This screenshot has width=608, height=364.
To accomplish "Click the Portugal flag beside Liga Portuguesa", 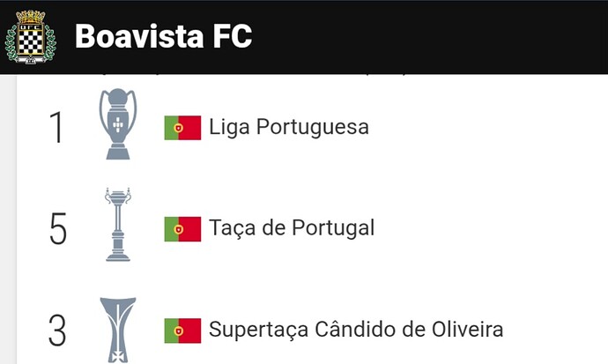I will [x=182, y=128].
